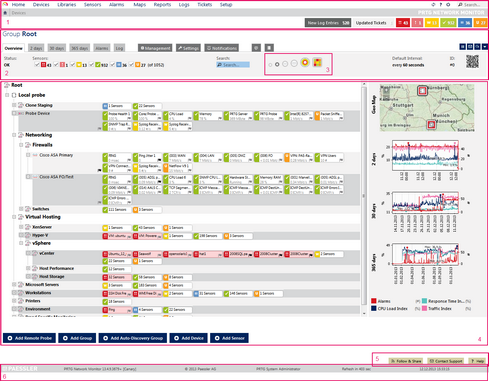Click the Contact Support button
This screenshot has height=382, width=489.
coord(446,361)
